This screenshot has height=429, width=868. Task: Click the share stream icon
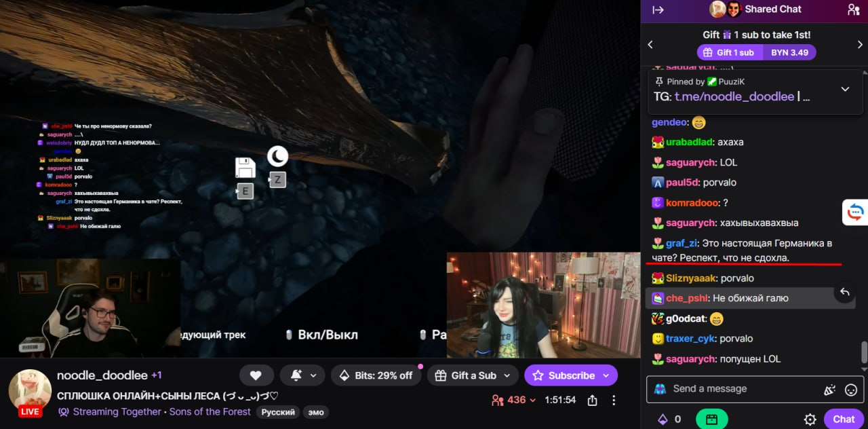point(592,400)
